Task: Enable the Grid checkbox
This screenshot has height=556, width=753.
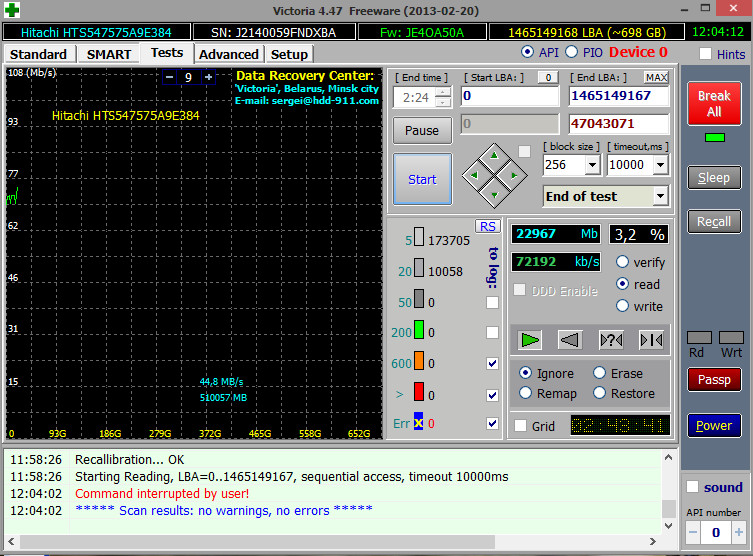Action: tap(520, 426)
